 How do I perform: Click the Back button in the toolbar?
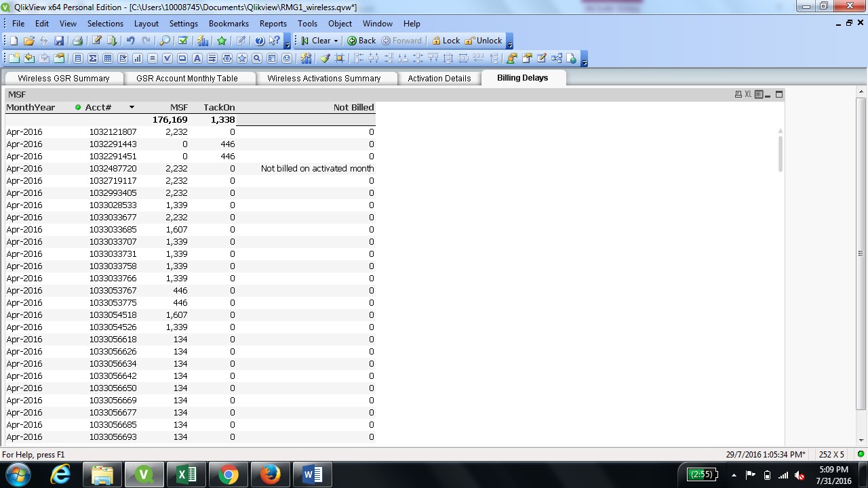click(x=361, y=41)
